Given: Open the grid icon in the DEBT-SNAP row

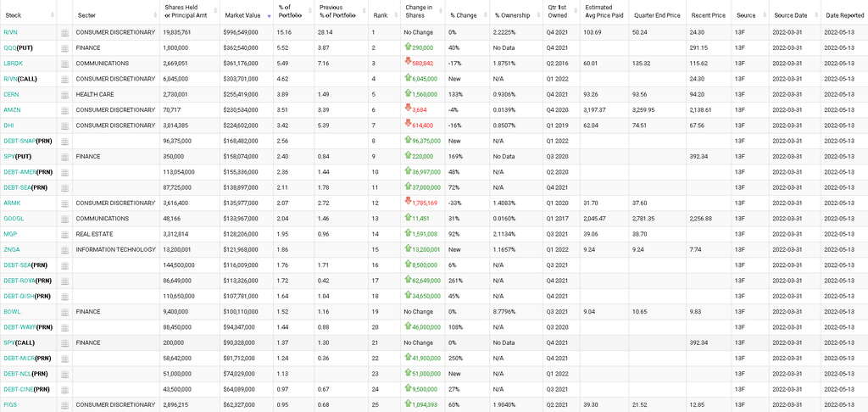Looking at the screenshot, I should coord(64,142).
